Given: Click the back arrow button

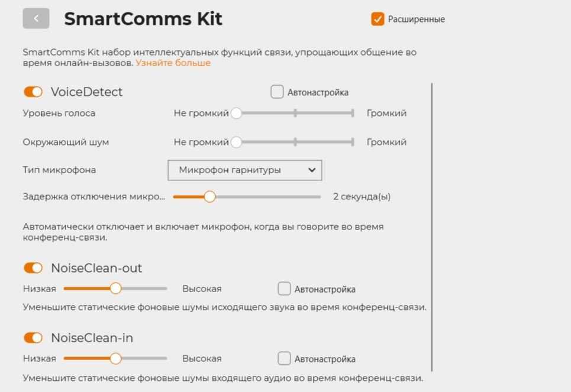Looking at the screenshot, I should [x=36, y=18].
